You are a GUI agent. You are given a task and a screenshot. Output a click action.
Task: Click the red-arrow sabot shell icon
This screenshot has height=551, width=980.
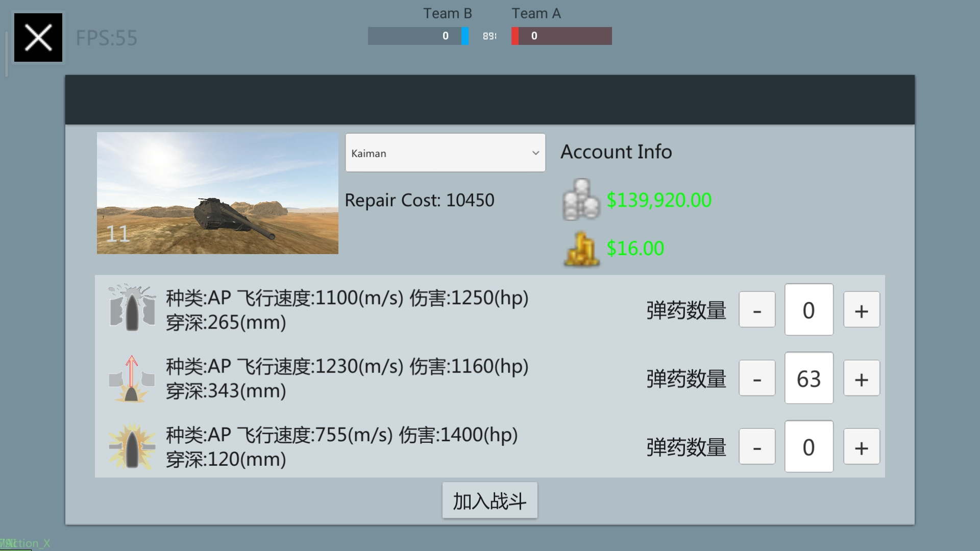tap(132, 379)
